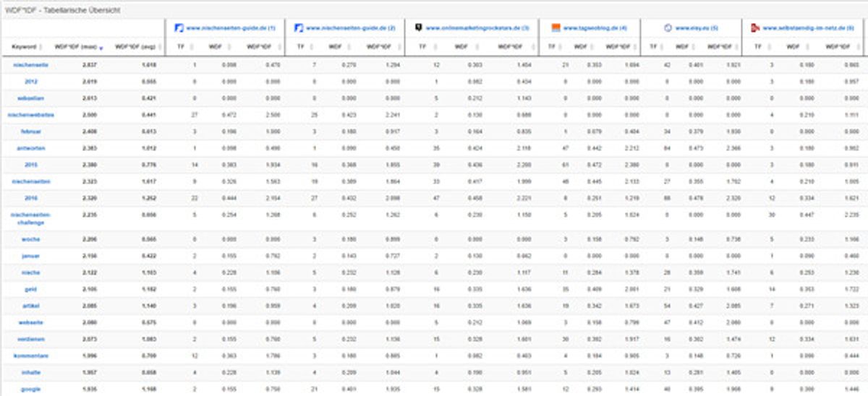
Task: Click max value 2.837 for nischenseite
Action: coord(90,65)
